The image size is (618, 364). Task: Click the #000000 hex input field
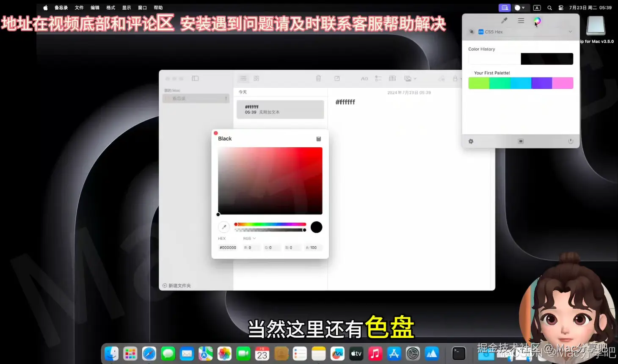point(227,247)
